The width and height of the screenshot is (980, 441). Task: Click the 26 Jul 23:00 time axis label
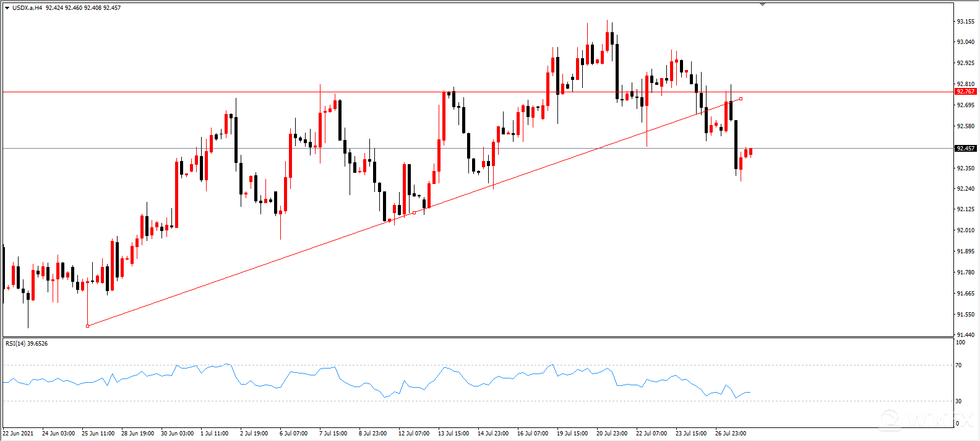(x=731, y=434)
